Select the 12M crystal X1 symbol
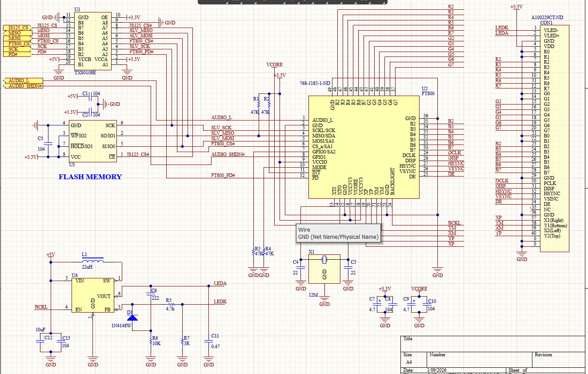This screenshot has height=374, width=588. point(324,269)
